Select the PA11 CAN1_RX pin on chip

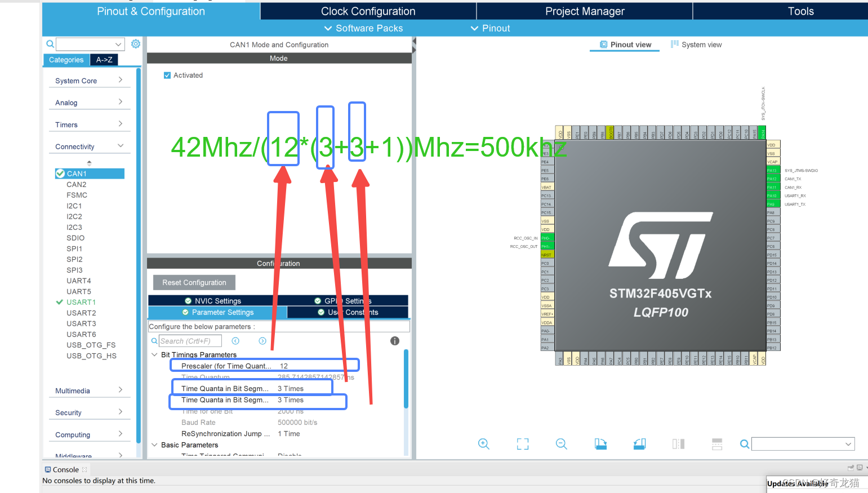click(773, 187)
